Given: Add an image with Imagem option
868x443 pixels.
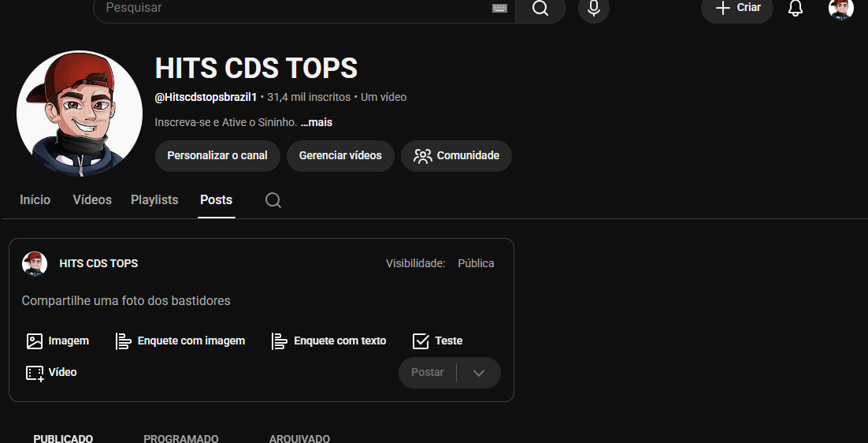Looking at the screenshot, I should (57, 341).
